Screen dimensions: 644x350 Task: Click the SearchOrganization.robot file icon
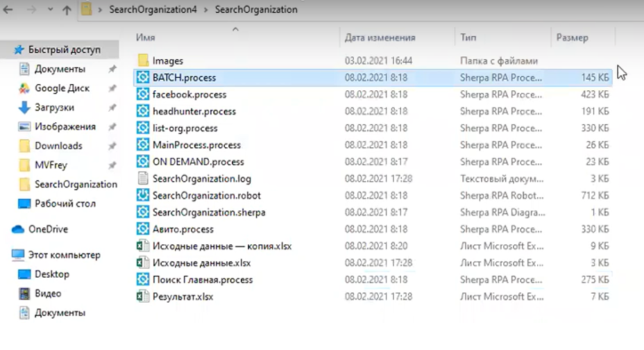pos(143,196)
